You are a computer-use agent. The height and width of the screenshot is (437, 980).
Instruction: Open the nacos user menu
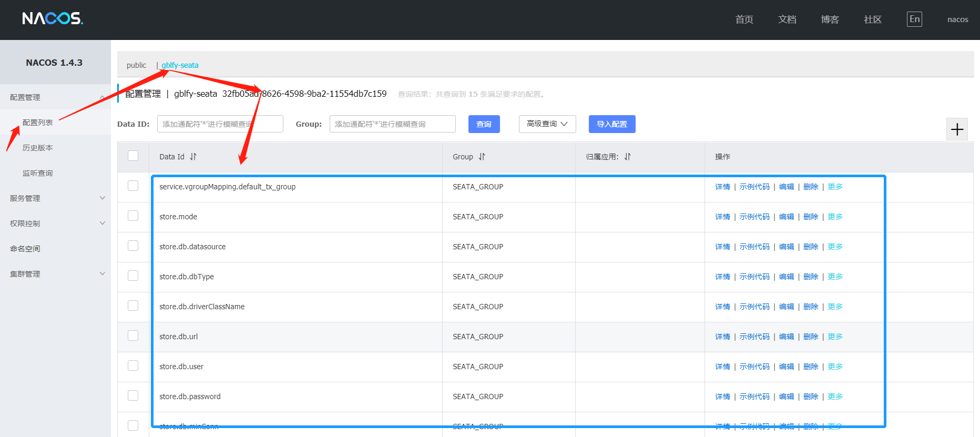tap(957, 19)
